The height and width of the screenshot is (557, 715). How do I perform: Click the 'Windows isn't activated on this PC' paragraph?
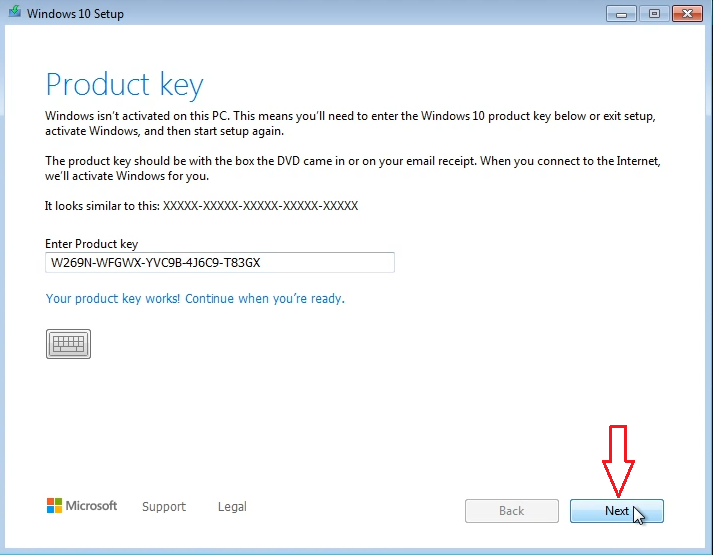(350, 124)
